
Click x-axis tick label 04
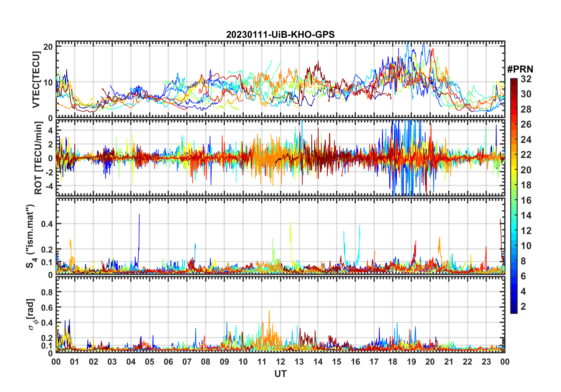(131, 362)
